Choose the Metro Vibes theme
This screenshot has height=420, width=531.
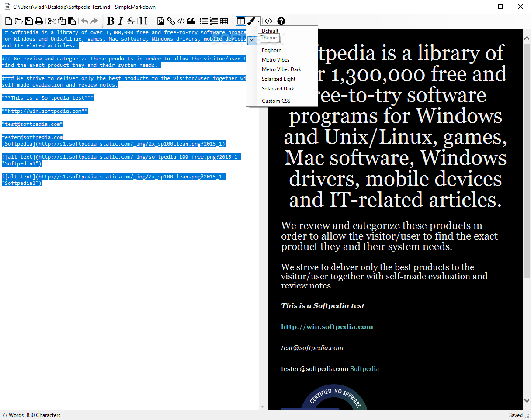(x=282, y=60)
